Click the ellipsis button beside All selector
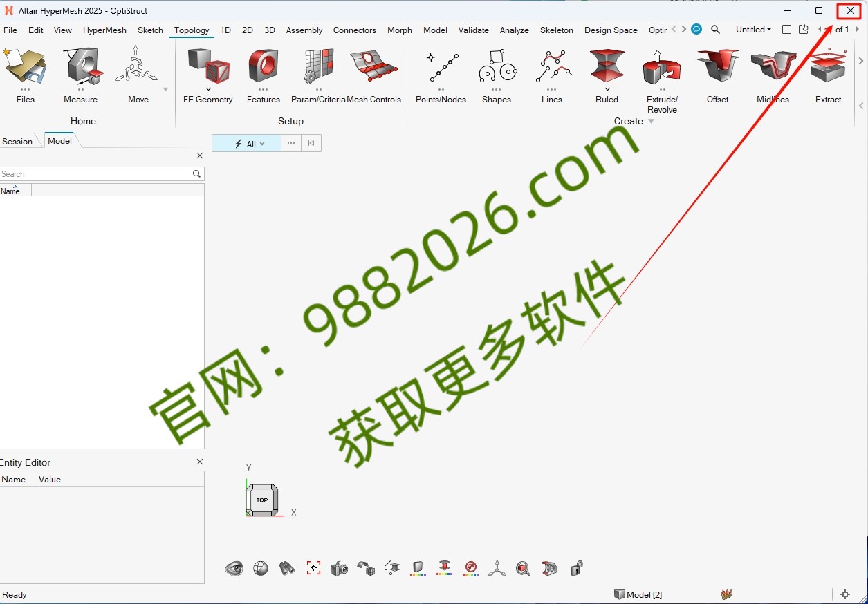Viewport: 868px width, 604px height. [291, 143]
